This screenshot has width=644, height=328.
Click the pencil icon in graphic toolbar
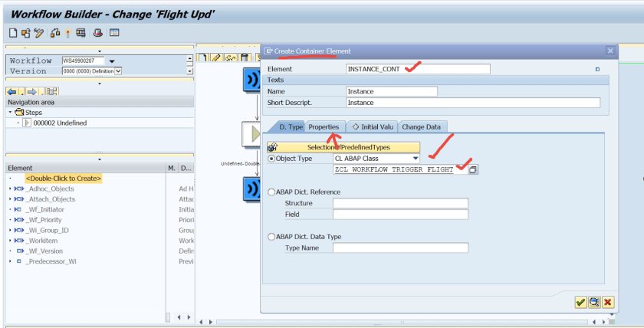(x=216, y=57)
